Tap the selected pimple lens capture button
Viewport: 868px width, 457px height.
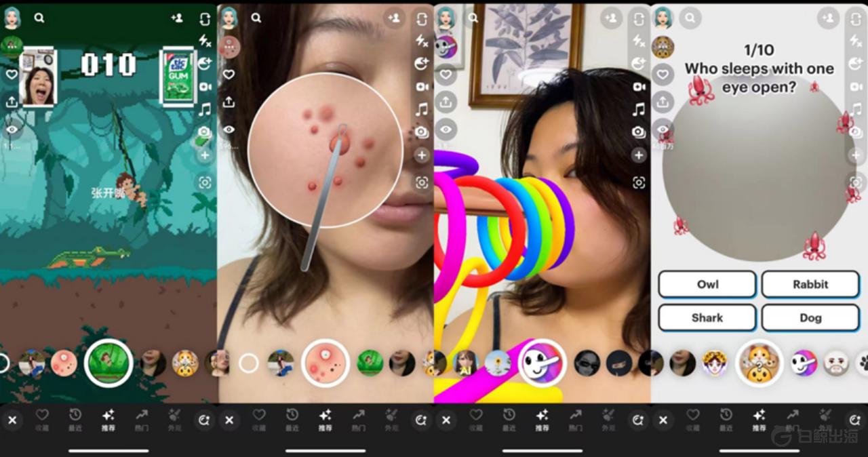coord(325,363)
